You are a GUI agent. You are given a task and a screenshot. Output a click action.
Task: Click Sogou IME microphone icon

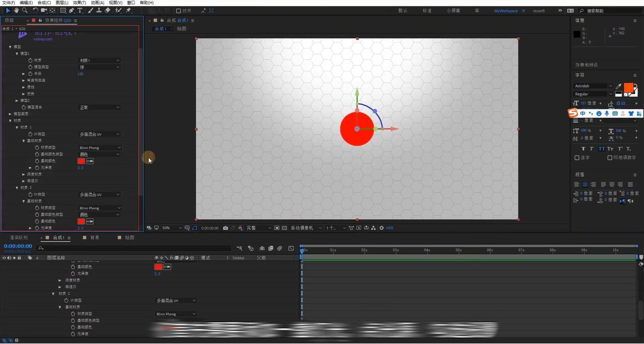[x=607, y=114]
